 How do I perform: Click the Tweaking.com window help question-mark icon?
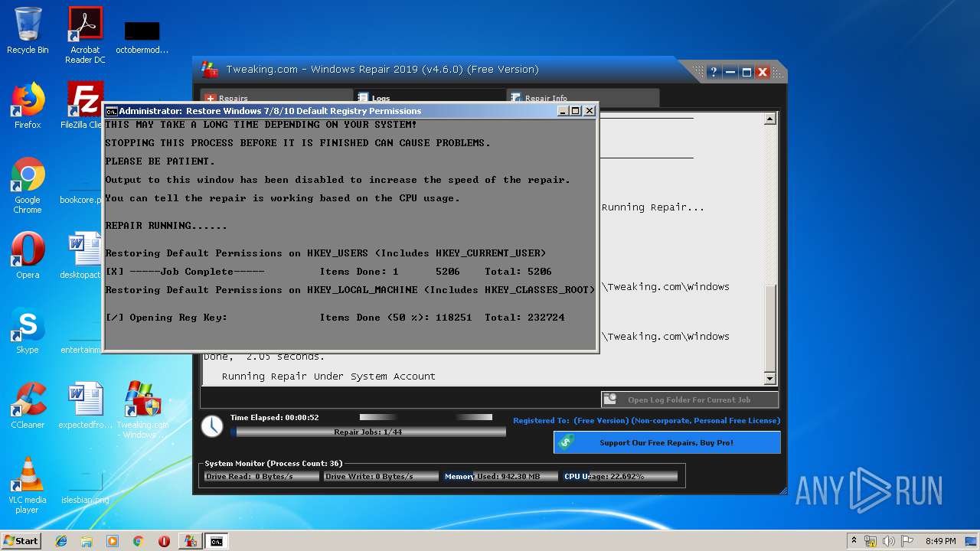tap(714, 72)
